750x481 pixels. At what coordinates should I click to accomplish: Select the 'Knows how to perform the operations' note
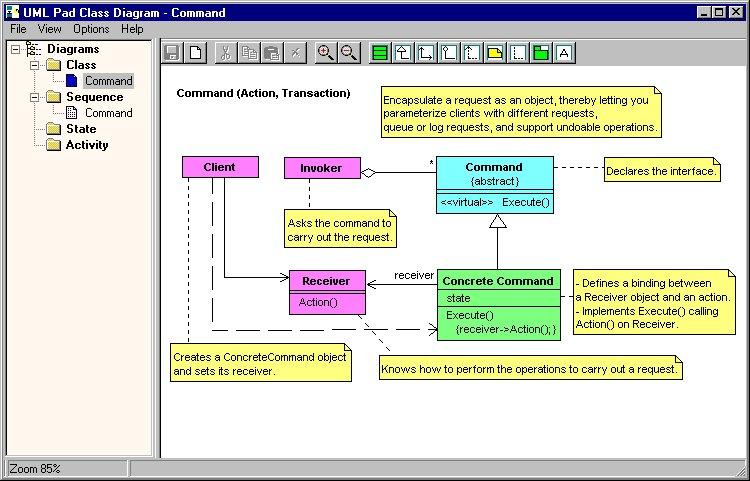[x=530, y=368]
